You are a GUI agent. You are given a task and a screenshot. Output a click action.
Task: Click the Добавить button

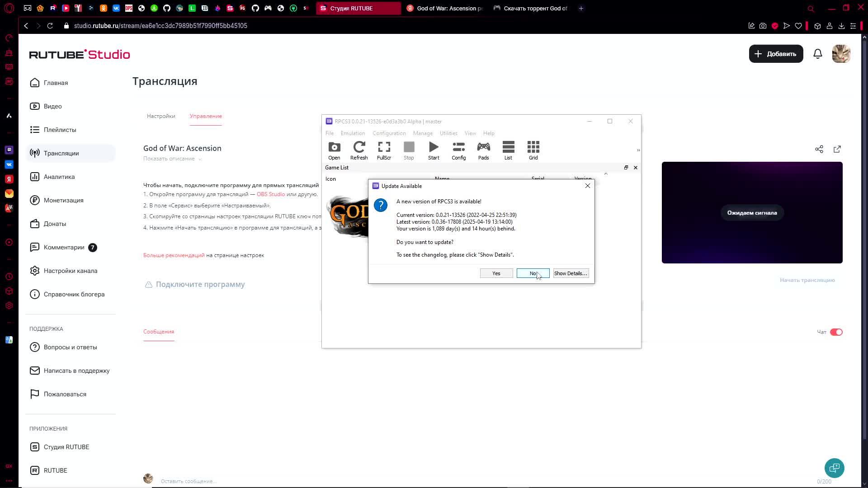click(776, 54)
